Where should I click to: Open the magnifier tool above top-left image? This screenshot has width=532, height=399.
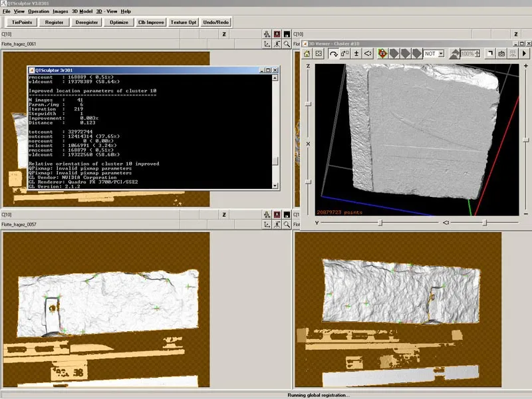tap(287, 44)
